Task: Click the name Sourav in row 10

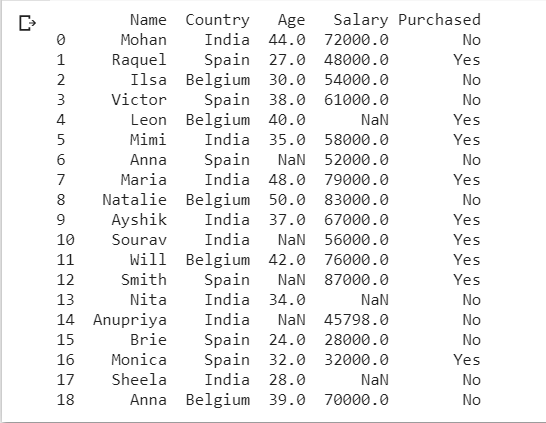Action: tap(139, 240)
